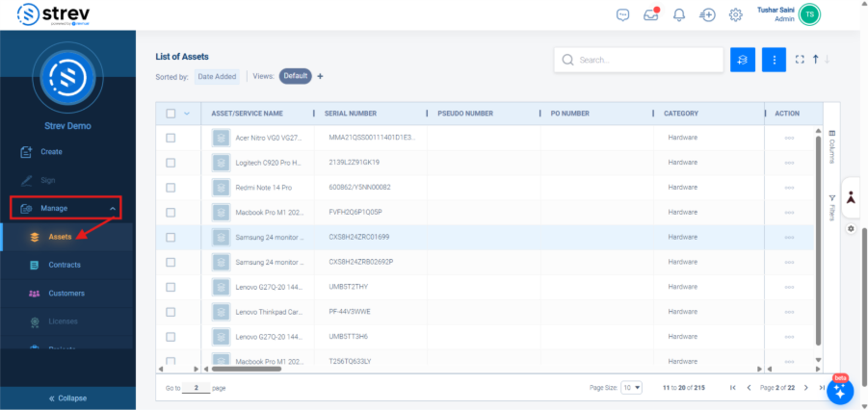This screenshot has height=410, width=868.
Task: Click the asset Search input field
Action: pyautogui.click(x=645, y=60)
